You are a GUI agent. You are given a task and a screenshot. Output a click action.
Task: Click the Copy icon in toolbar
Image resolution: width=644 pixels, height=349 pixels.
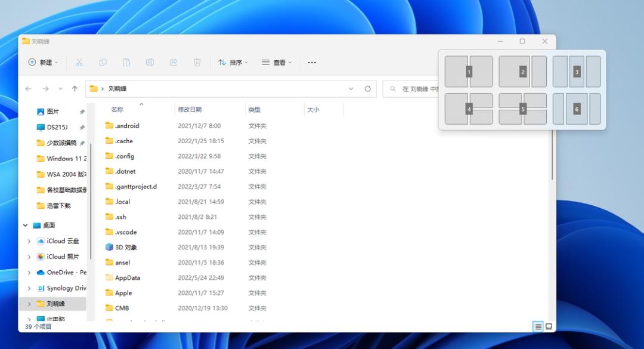103,63
